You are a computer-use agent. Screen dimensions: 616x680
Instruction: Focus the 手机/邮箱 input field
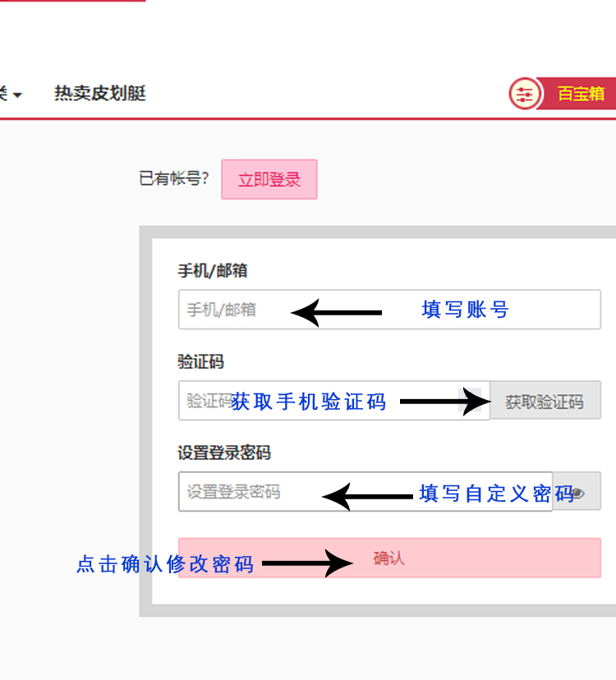[x=389, y=310]
